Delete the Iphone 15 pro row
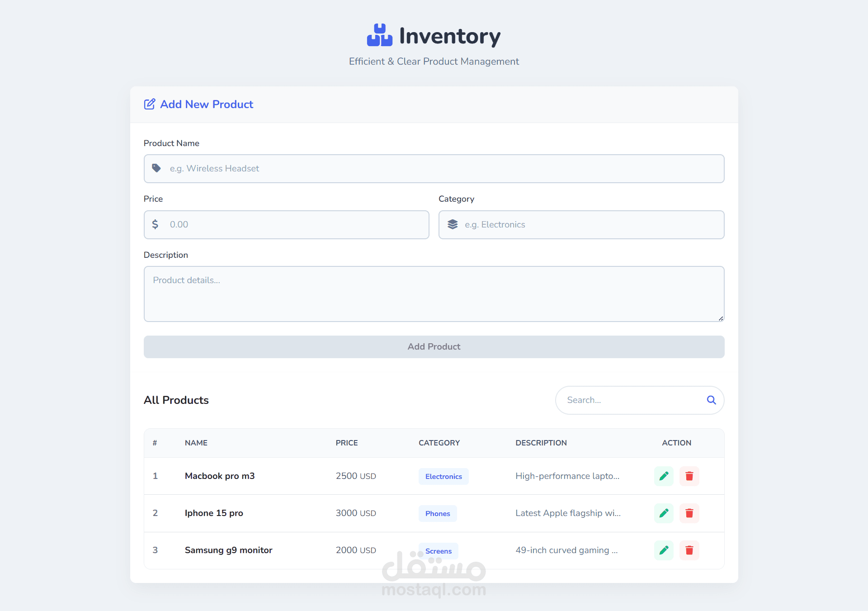This screenshot has height=611, width=868. (689, 513)
